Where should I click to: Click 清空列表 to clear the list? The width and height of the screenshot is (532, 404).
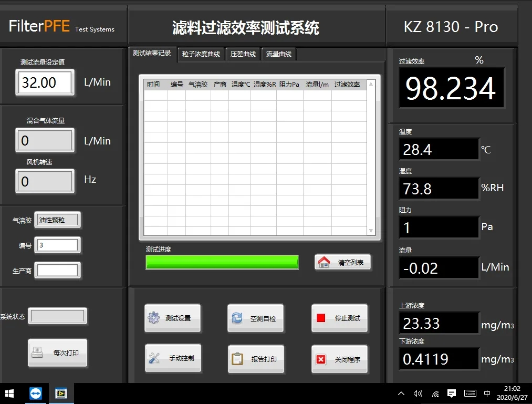[x=343, y=262]
